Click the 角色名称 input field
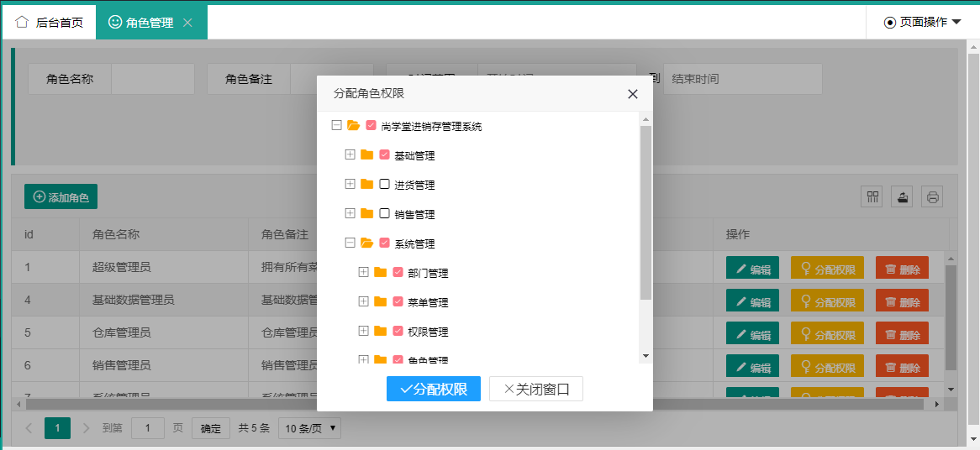980x450 pixels. point(152,79)
